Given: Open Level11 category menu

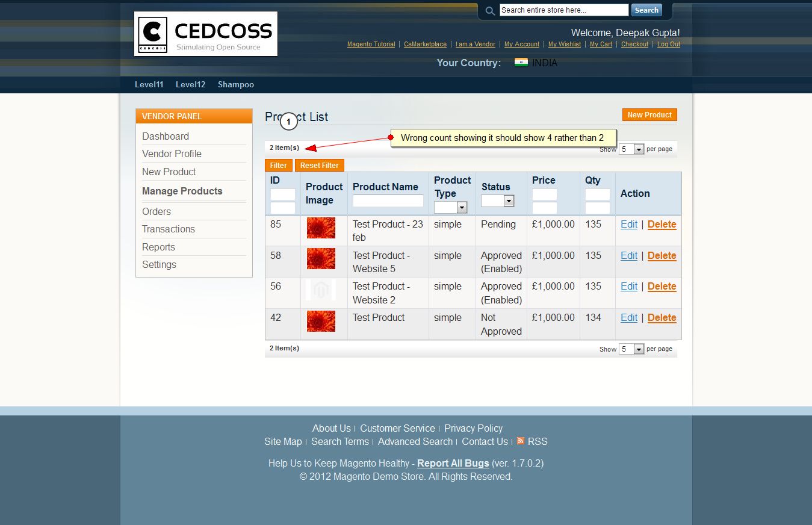Looking at the screenshot, I should click(x=149, y=84).
